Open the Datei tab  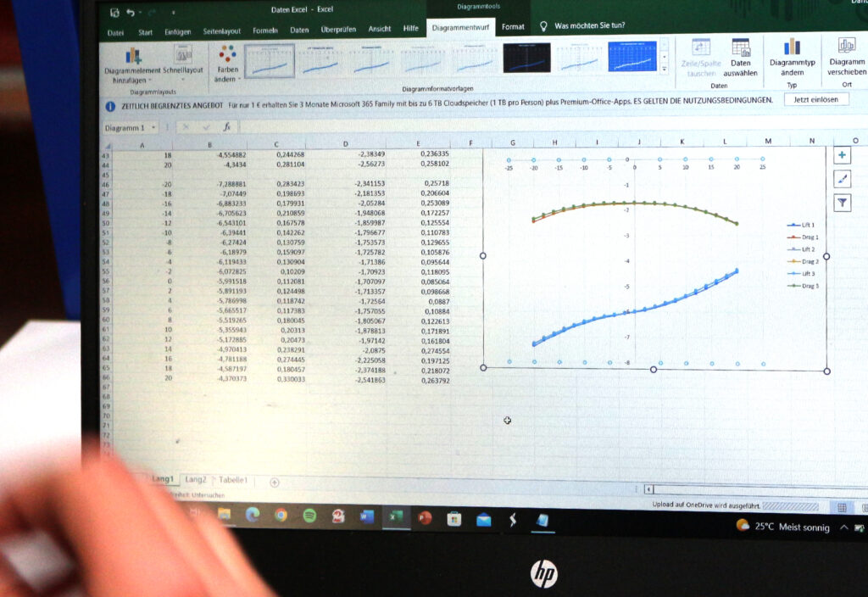[115, 33]
